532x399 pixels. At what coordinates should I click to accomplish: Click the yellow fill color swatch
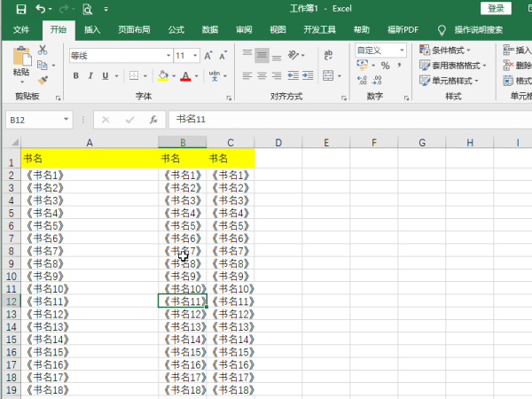(162, 76)
